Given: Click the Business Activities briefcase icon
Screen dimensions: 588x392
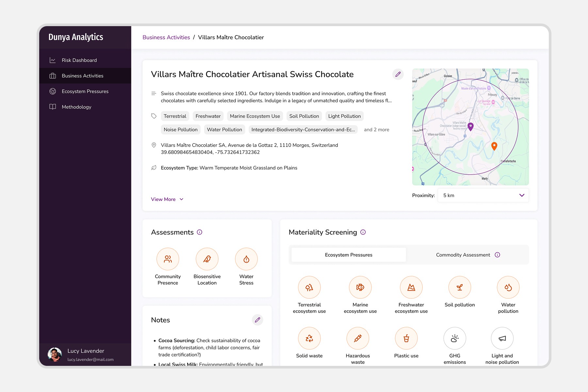Looking at the screenshot, I should coord(53,76).
